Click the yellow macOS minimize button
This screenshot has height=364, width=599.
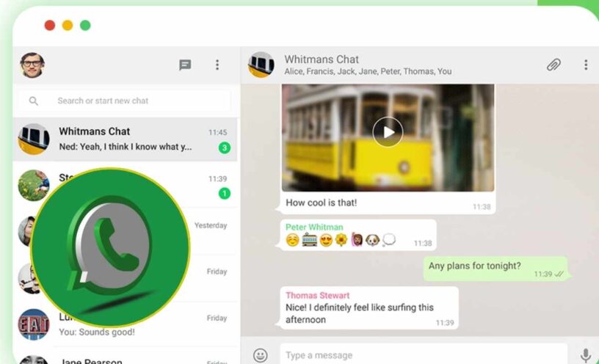coord(68,25)
